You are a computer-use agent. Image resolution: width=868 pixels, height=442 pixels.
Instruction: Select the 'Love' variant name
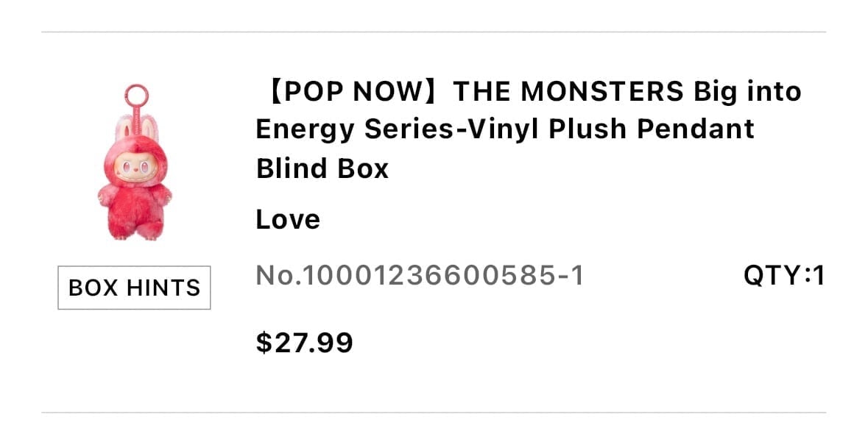coord(288,220)
